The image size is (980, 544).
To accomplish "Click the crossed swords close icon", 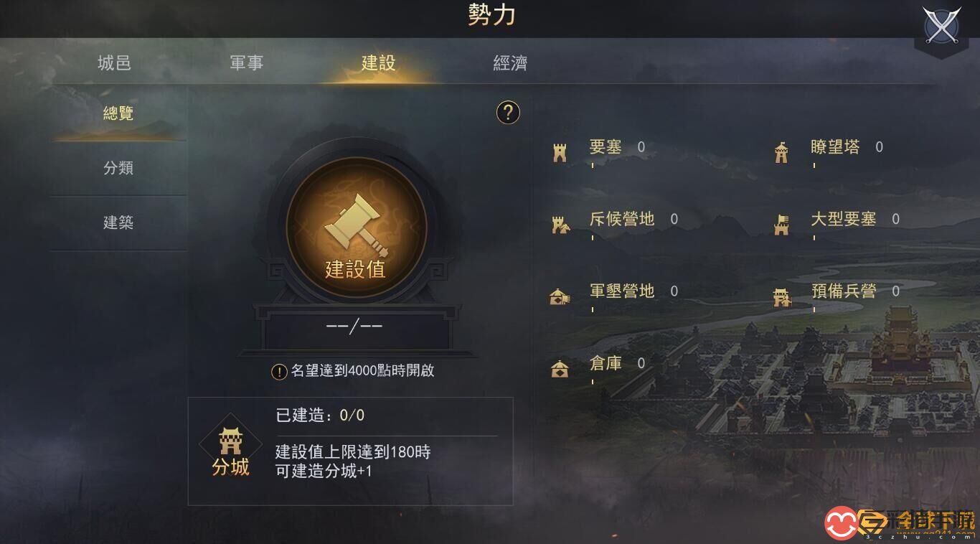I will 941,27.
